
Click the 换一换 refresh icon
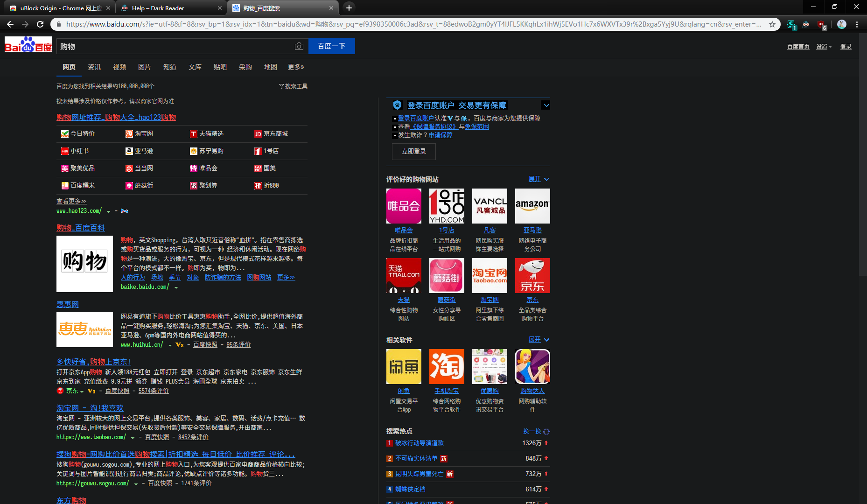pyautogui.click(x=546, y=432)
